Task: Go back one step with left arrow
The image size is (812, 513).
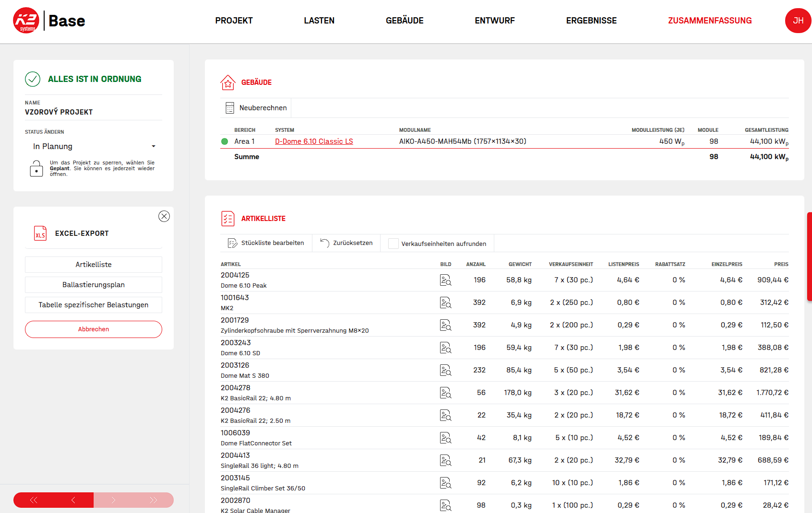Action: (x=73, y=500)
